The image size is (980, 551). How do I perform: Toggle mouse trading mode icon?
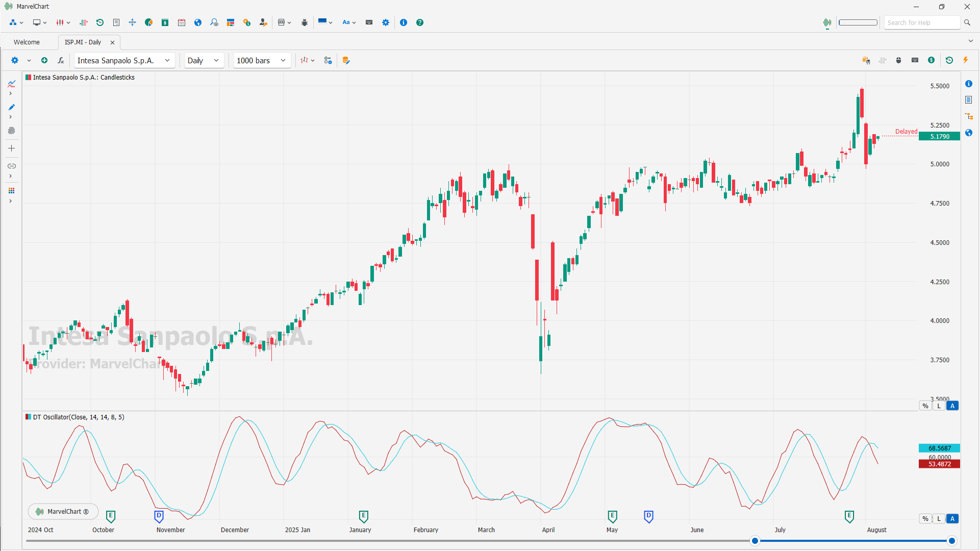pyautogui.click(x=899, y=60)
